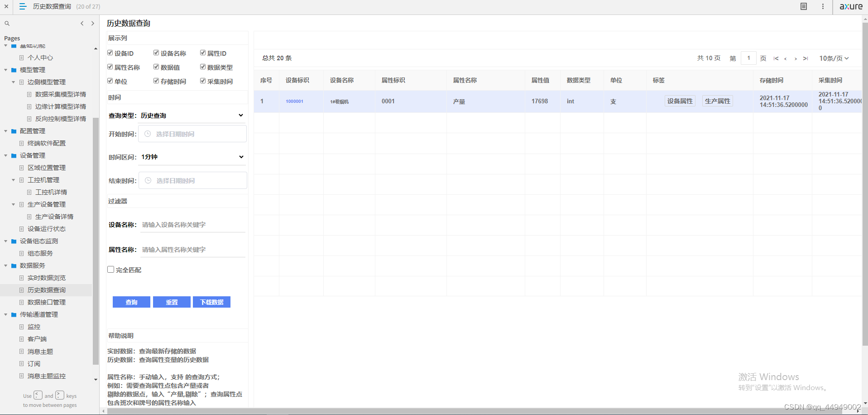
Task: Enable the 完全匹配 checkbox
Action: point(110,270)
